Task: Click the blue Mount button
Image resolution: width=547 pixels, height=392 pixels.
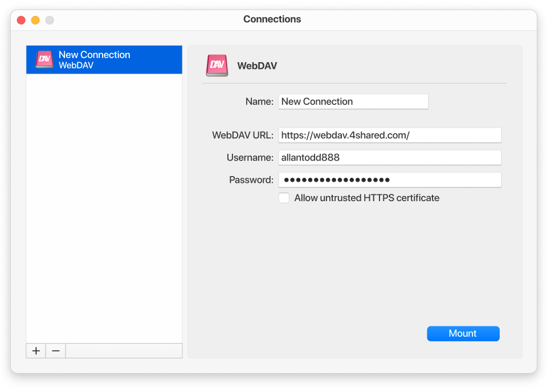Action: (x=463, y=333)
